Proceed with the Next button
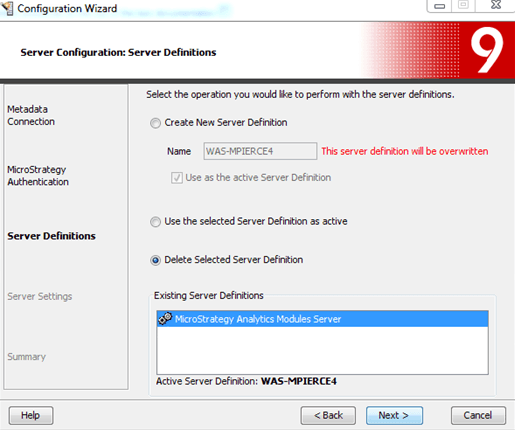The image size is (515, 430). (x=394, y=415)
